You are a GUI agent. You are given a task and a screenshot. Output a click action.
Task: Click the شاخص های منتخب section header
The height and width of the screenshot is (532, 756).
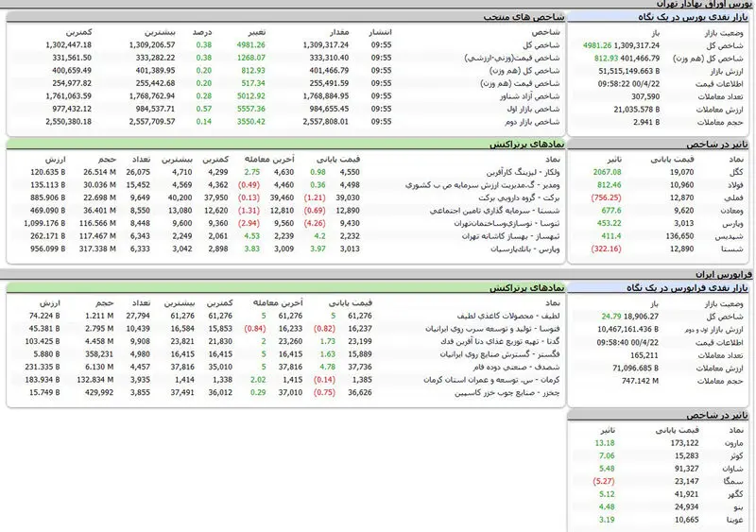[524, 17]
